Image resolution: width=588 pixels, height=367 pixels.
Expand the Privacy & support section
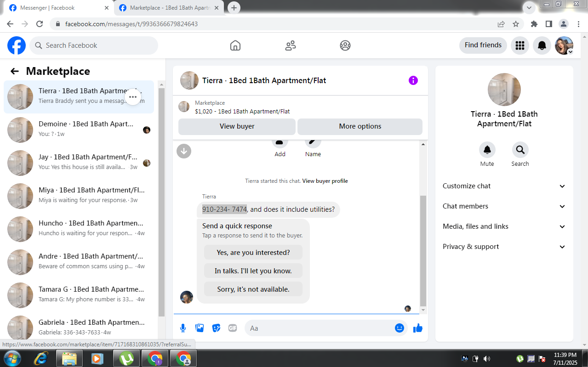click(x=504, y=247)
